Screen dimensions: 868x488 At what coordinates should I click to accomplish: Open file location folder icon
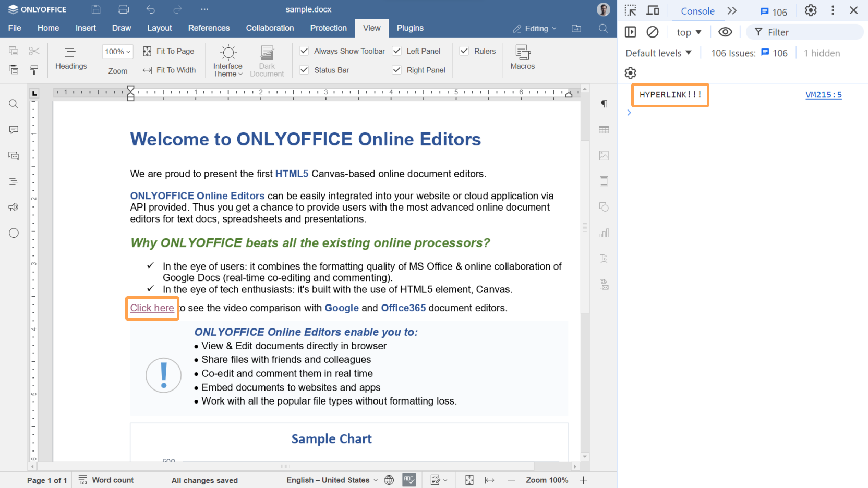click(x=576, y=28)
